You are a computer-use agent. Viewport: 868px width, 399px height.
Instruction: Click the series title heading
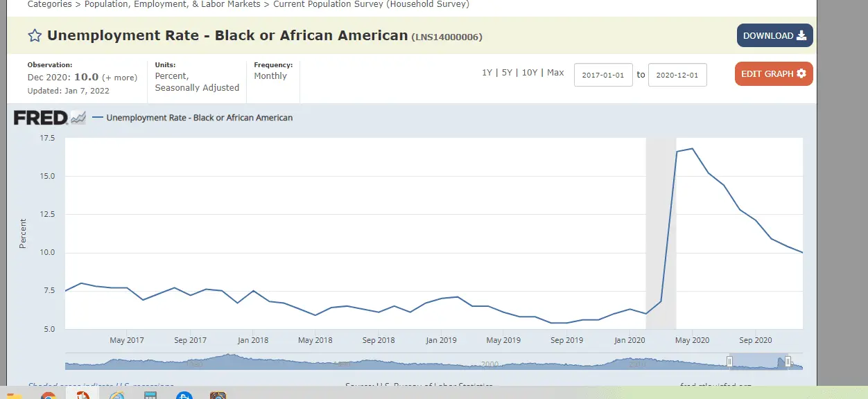tap(227, 35)
